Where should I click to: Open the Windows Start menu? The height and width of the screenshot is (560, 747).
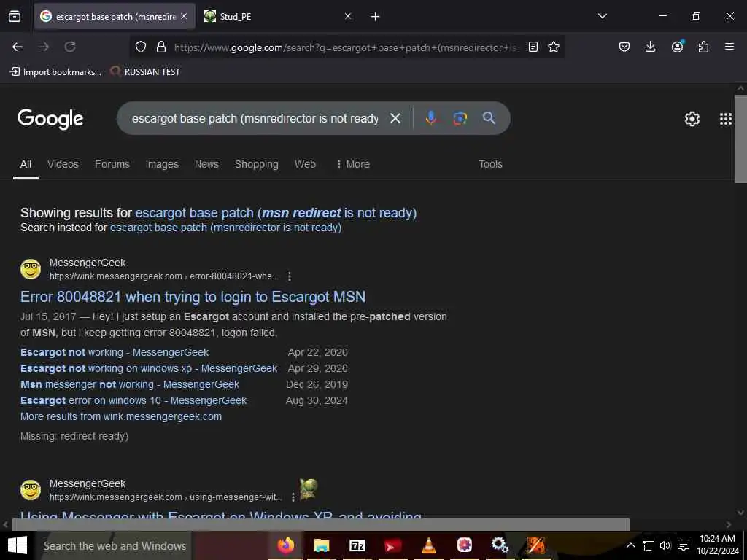(x=18, y=545)
